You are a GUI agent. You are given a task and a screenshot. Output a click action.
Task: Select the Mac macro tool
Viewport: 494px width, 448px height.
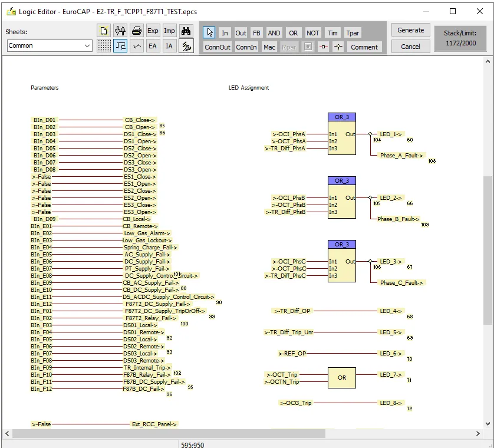(269, 47)
